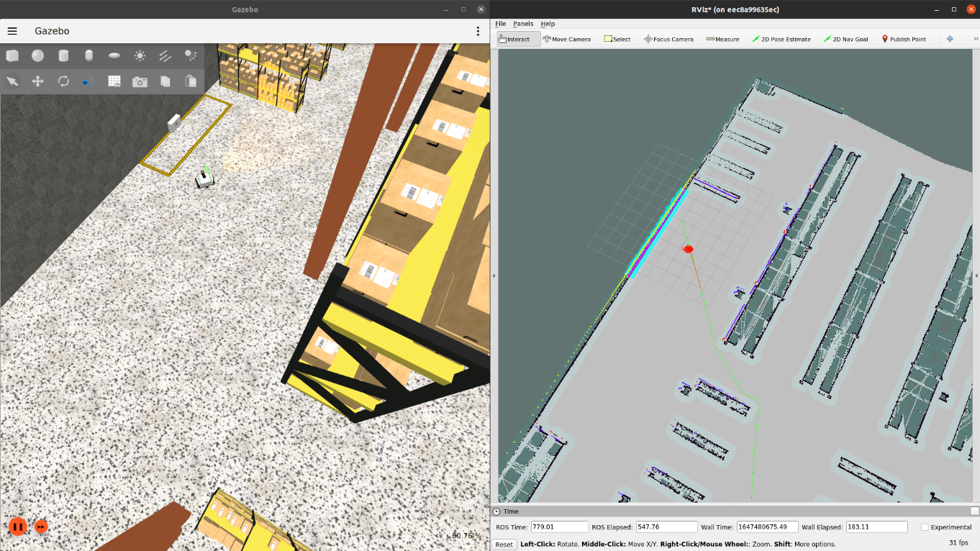Viewport: 980px width, 551px height.
Task: Activate the Measure tool
Action: (722, 39)
